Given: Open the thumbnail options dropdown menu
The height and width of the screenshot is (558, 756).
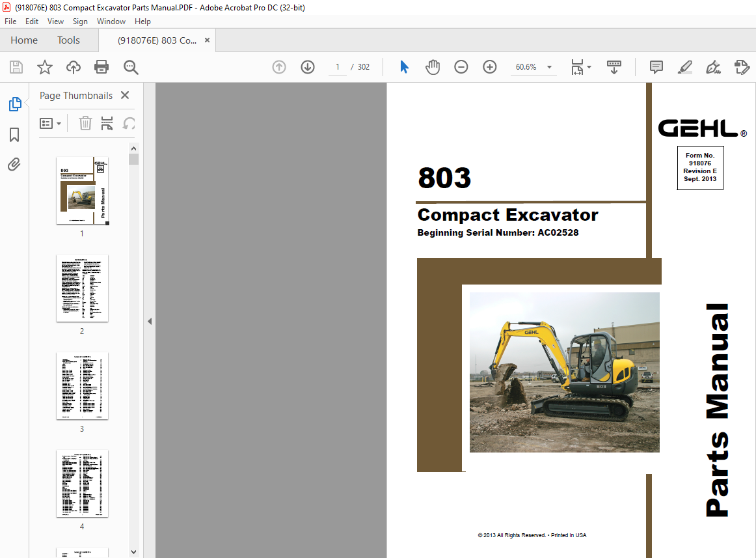Looking at the screenshot, I should [x=50, y=124].
